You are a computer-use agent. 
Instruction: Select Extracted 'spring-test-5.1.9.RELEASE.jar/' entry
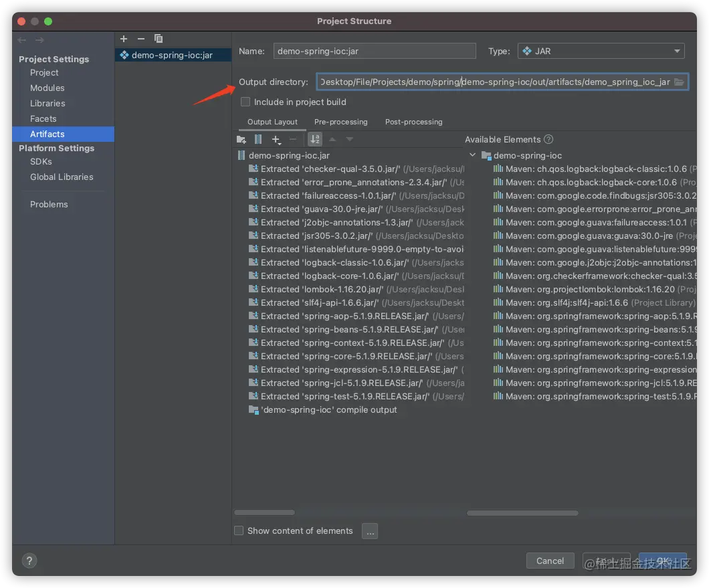point(357,396)
